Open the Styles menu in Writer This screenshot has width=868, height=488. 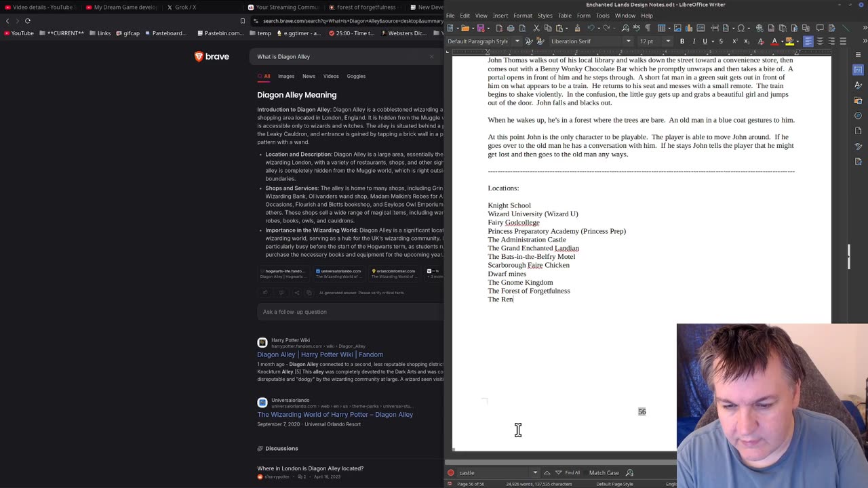(x=545, y=16)
